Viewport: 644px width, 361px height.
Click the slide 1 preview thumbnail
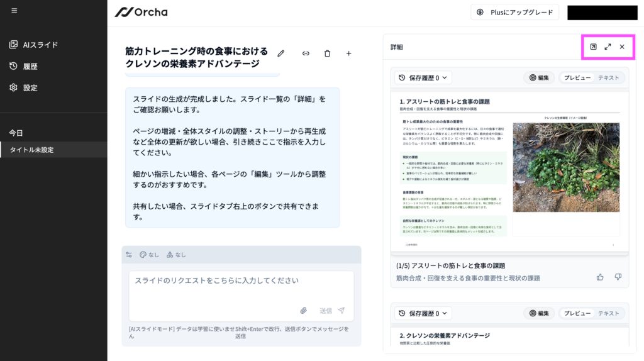click(509, 171)
